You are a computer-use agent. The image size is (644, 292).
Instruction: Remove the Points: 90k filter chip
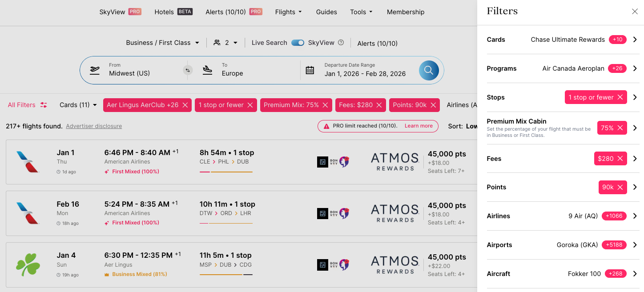coord(434,105)
